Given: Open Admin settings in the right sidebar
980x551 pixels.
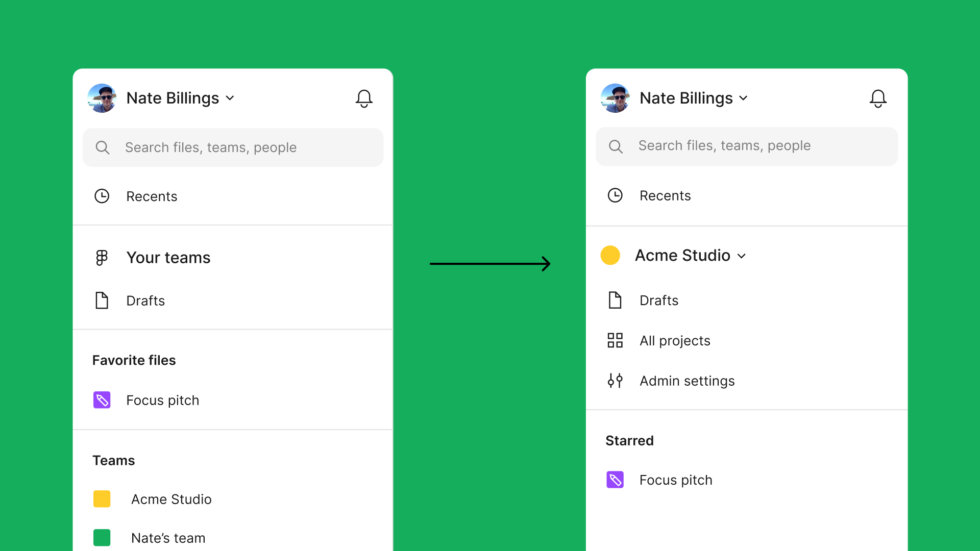Looking at the screenshot, I should 687,381.
